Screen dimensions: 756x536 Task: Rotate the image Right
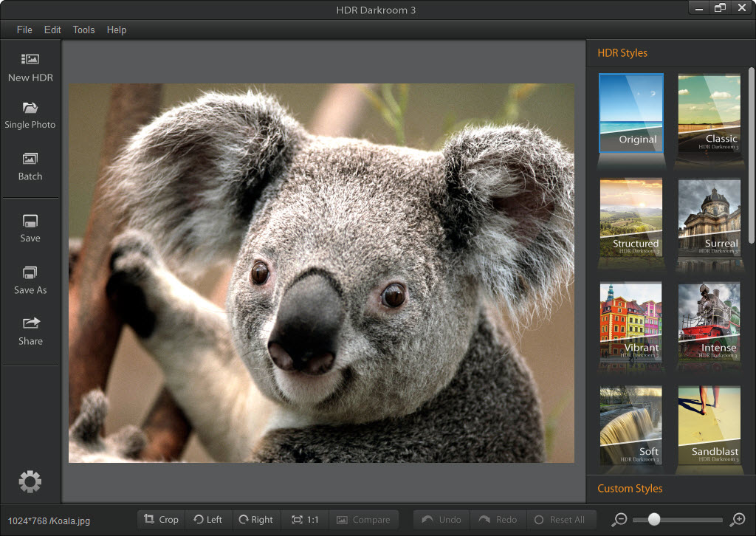[256, 520]
